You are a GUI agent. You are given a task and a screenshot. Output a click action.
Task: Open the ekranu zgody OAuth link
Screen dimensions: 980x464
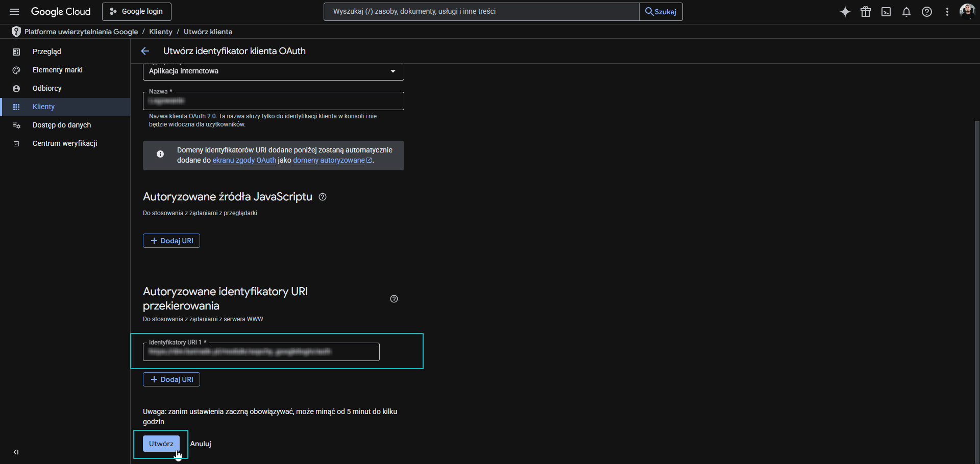tap(244, 160)
